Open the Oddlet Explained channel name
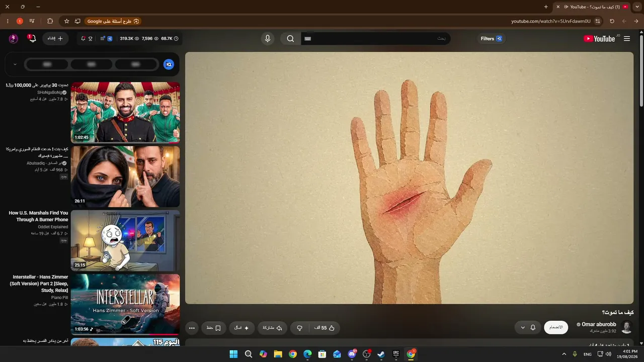The image size is (644, 362). [x=53, y=227]
